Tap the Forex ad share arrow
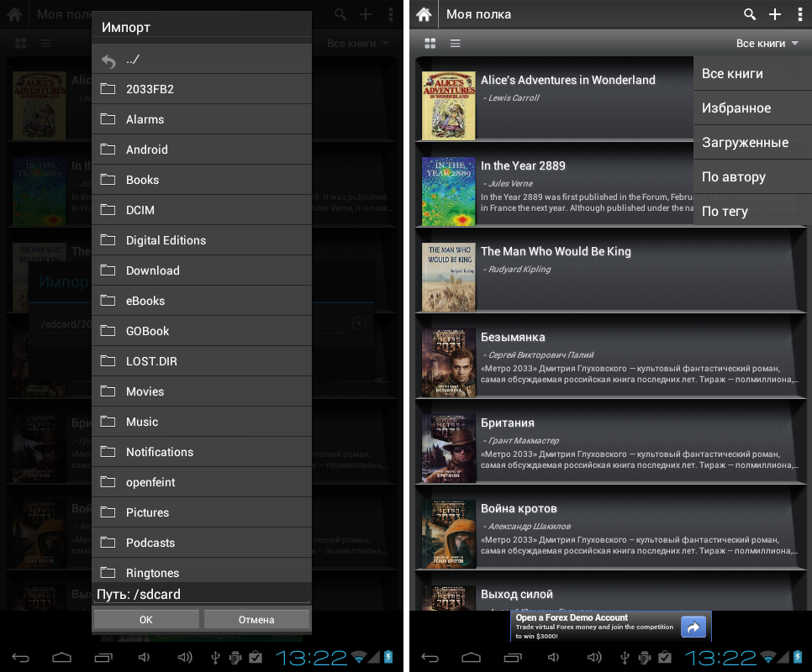The image size is (812, 672). point(693,627)
